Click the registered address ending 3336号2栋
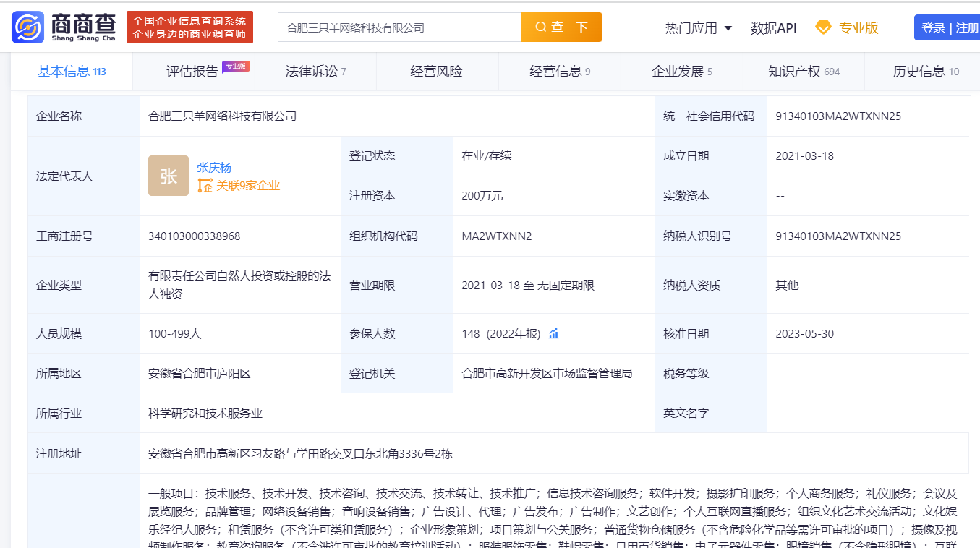 click(x=300, y=453)
